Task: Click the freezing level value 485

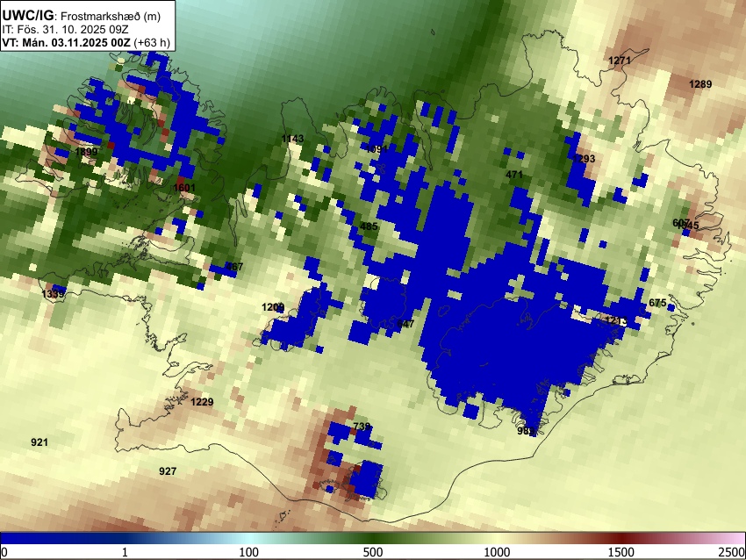Action: point(369,226)
